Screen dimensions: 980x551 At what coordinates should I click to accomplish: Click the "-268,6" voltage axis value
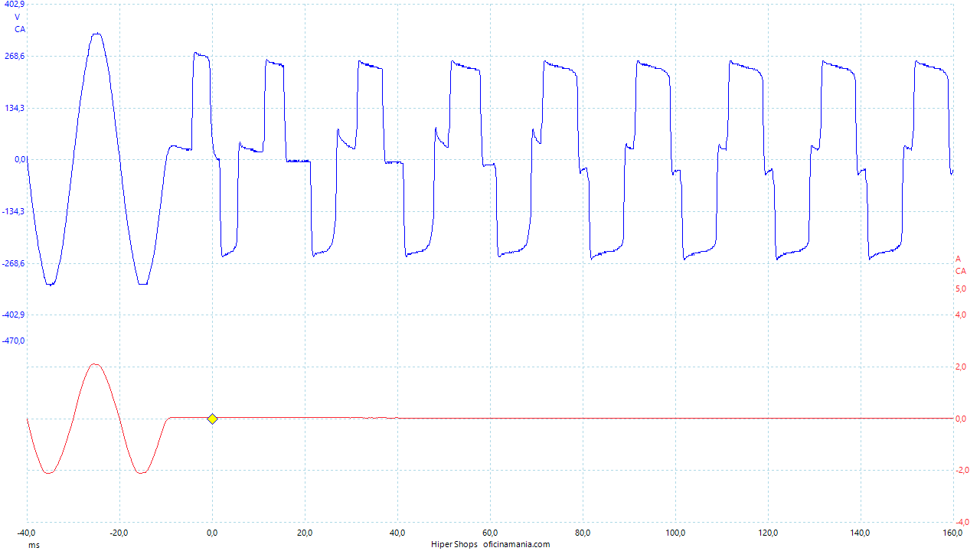tap(13, 263)
